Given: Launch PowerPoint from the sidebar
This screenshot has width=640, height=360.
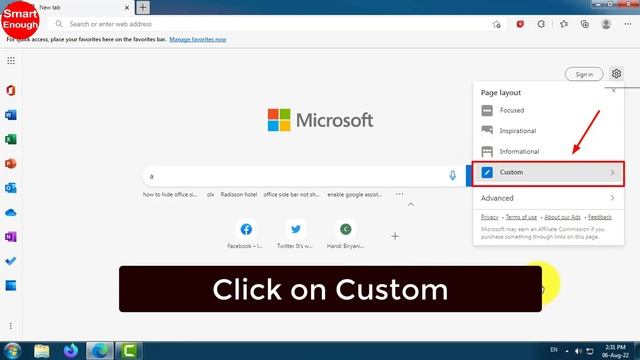Looking at the screenshot, I should pyautogui.click(x=11, y=164).
